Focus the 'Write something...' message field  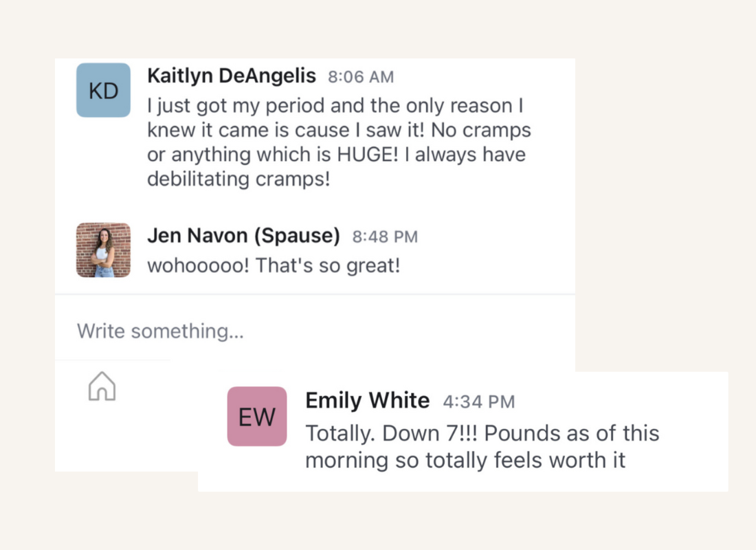pyautogui.click(x=315, y=331)
